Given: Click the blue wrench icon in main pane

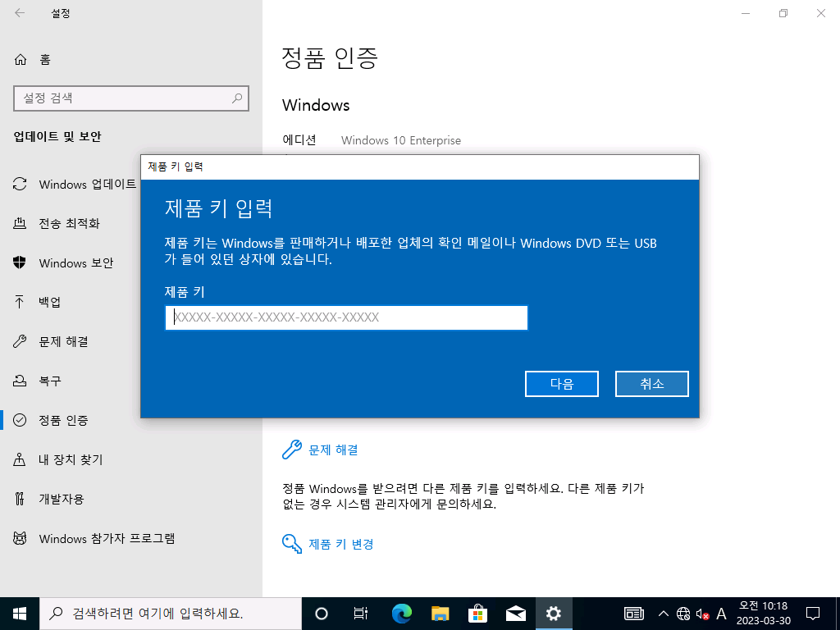Looking at the screenshot, I should [292, 450].
